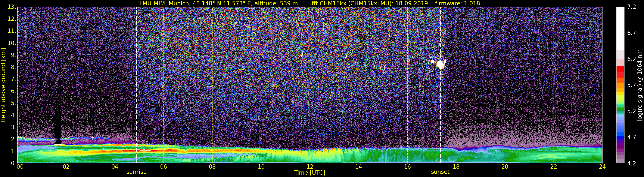This screenshot has width=644, height=177.
Task: Click the white dashed sunrise line
Action: [x=137, y=85]
